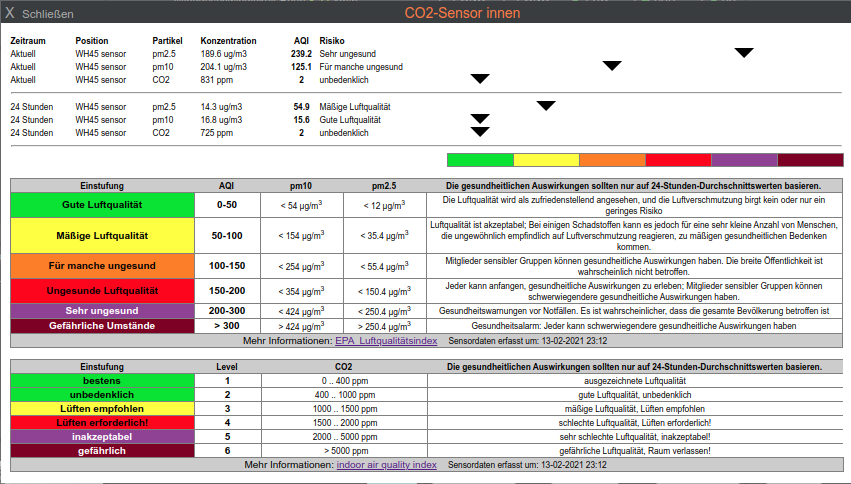Click the 'Lüften erforderlich!' cell
This screenshot has width=851, height=484.
102,423
